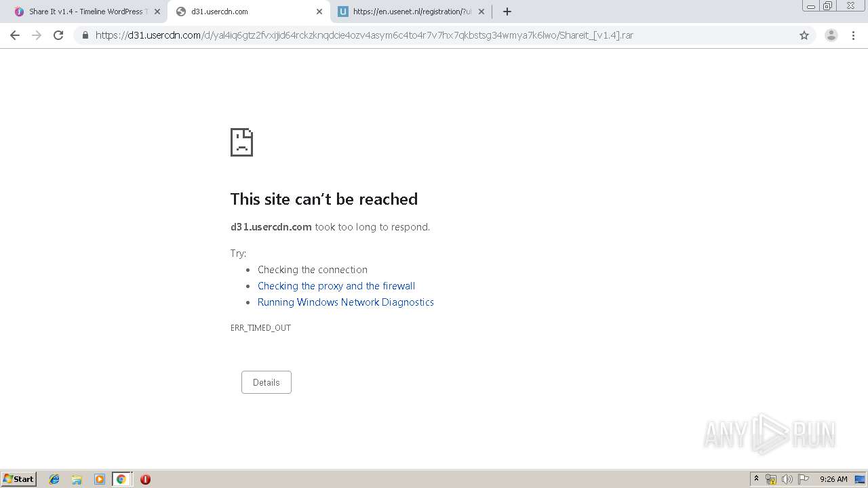
Task: Click the Chrome taskbar button
Action: (x=121, y=479)
